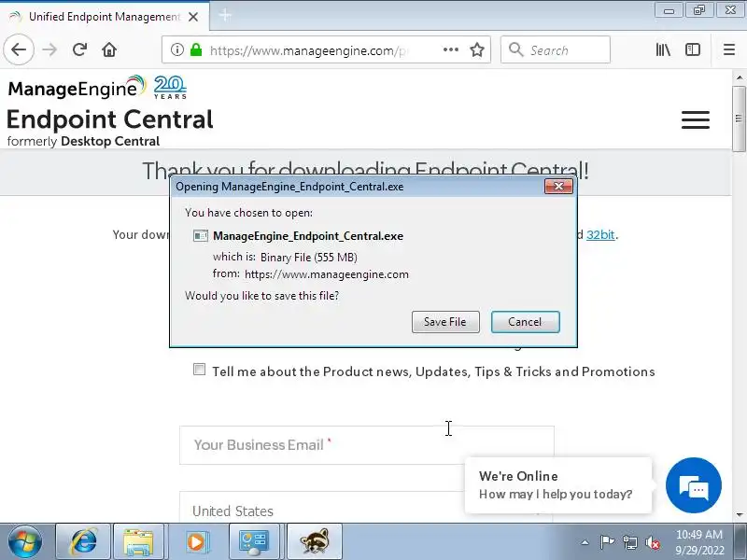Close the Opening ManageEngine dialog

pos(558,186)
